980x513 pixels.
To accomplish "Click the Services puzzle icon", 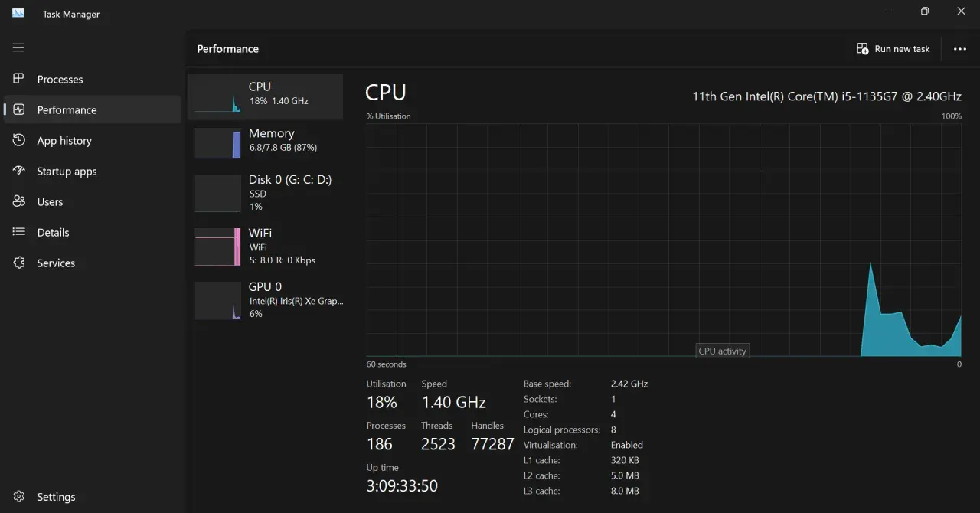I will point(19,263).
